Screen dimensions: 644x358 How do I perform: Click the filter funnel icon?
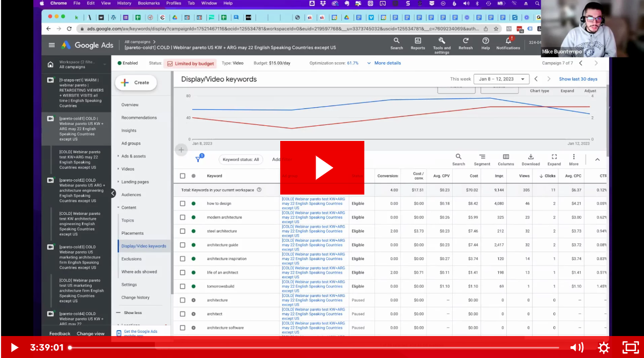[x=198, y=159]
